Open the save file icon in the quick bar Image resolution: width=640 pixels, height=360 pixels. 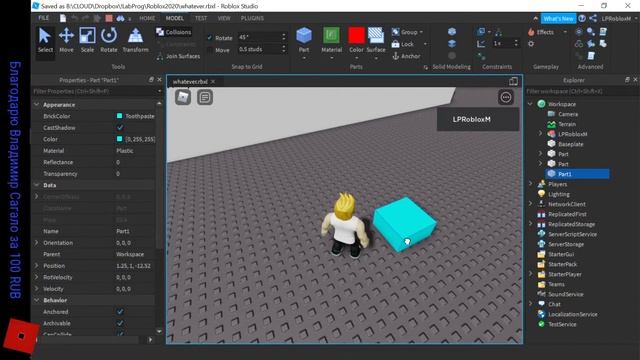coord(63,18)
